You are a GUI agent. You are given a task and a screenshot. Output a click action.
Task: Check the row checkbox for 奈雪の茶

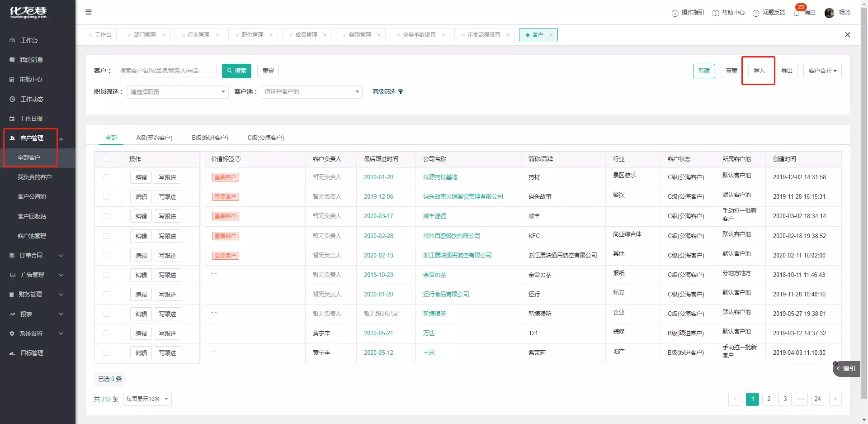(106, 275)
